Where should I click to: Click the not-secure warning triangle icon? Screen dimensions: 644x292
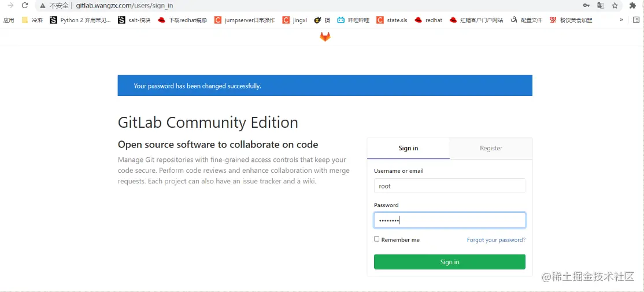[x=42, y=6]
